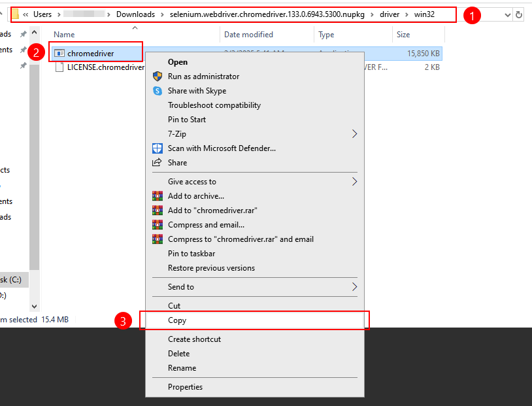Screen dimensions: 532x406
Task: Click WinRAR icon beside Compress and email
Action: click(x=158, y=225)
